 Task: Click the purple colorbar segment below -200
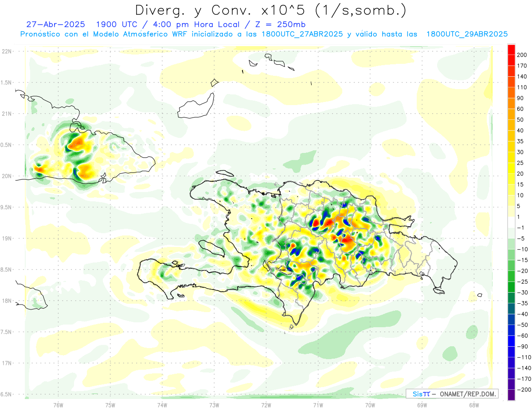[x=511, y=395]
